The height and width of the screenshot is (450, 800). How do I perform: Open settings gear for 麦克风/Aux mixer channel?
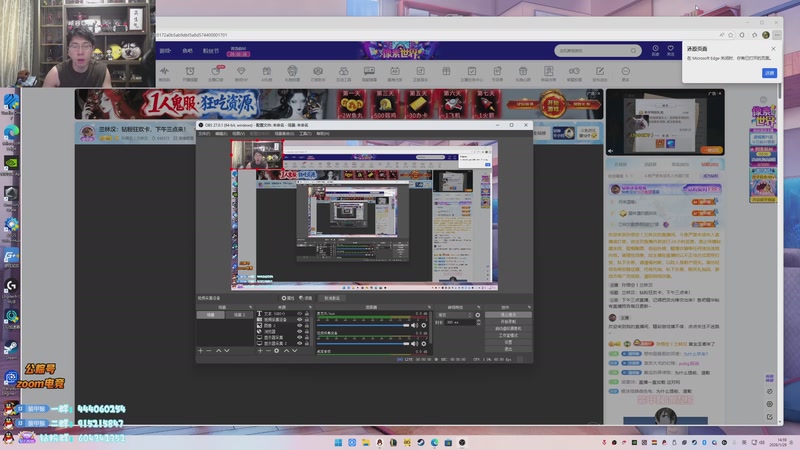click(424, 326)
